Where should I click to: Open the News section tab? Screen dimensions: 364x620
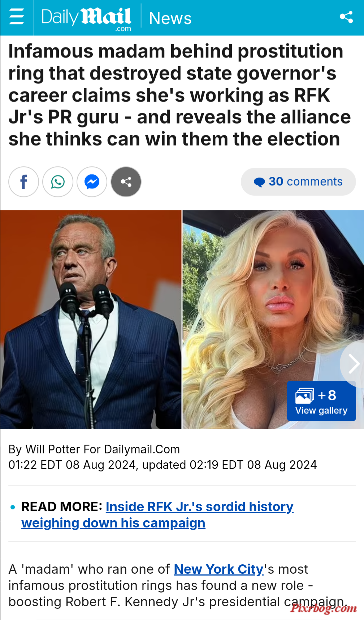[170, 18]
